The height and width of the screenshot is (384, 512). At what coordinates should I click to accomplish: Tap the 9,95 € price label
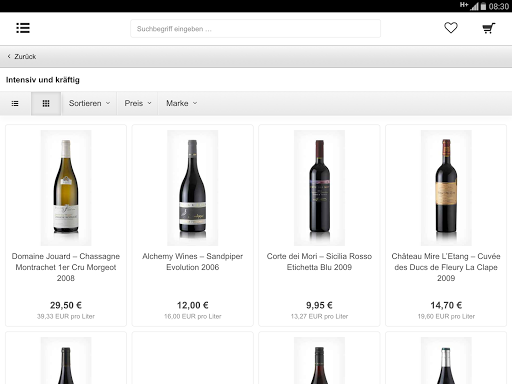319,305
